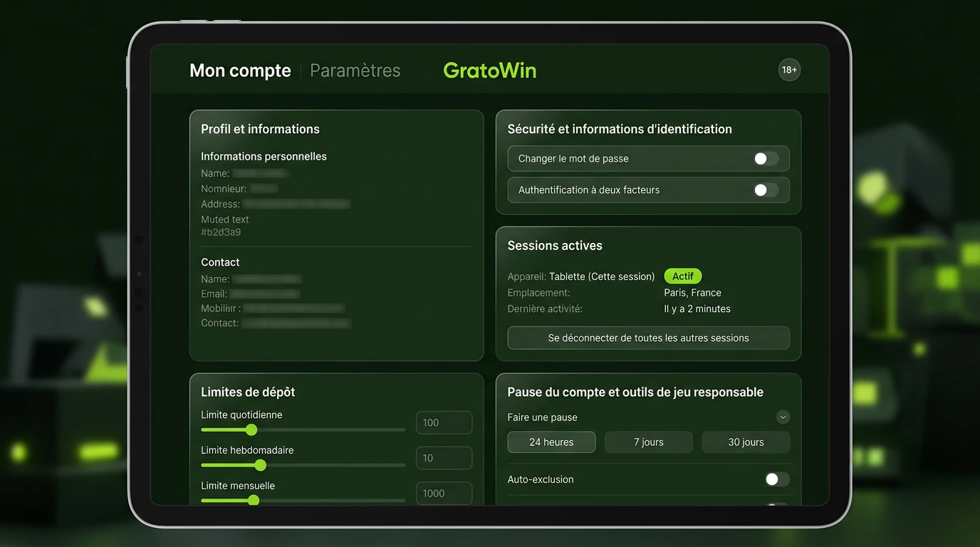Expand the Faire une pause chevron
Viewport: 980px width, 547px height.
[x=783, y=417]
